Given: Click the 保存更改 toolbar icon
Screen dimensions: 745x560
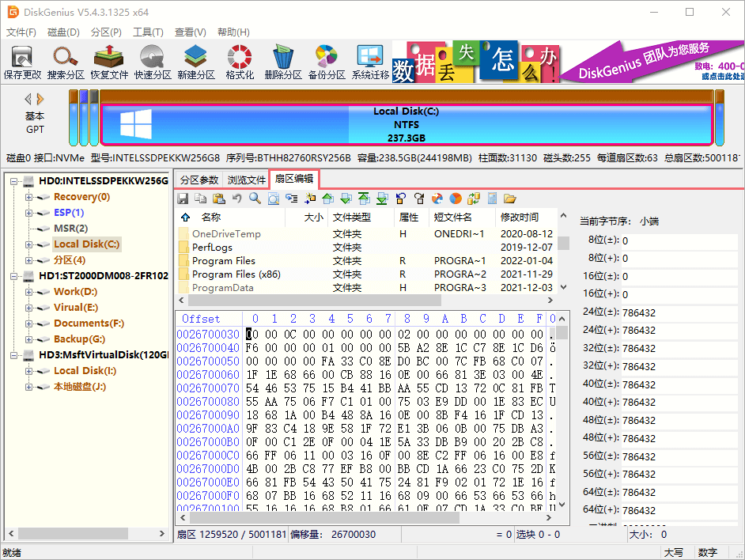Looking at the screenshot, I should pyautogui.click(x=22, y=62).
